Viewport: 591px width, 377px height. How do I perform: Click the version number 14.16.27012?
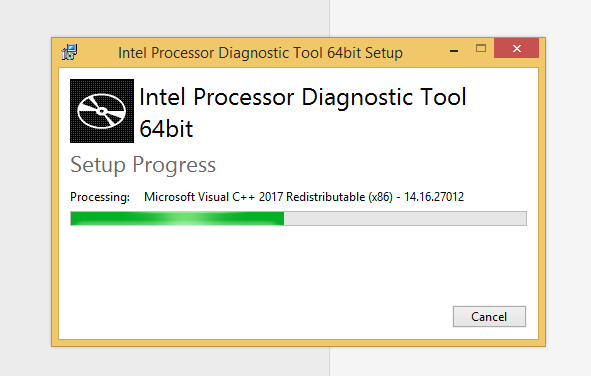434,197
